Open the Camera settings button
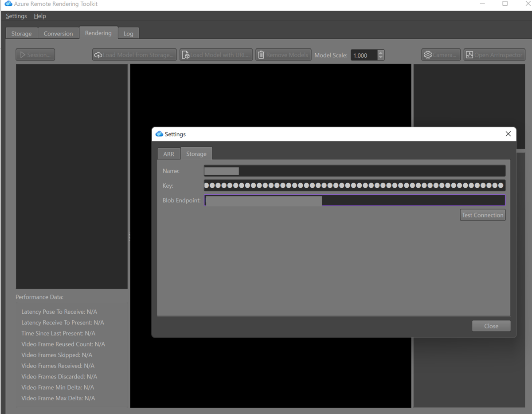 point(441,55)
